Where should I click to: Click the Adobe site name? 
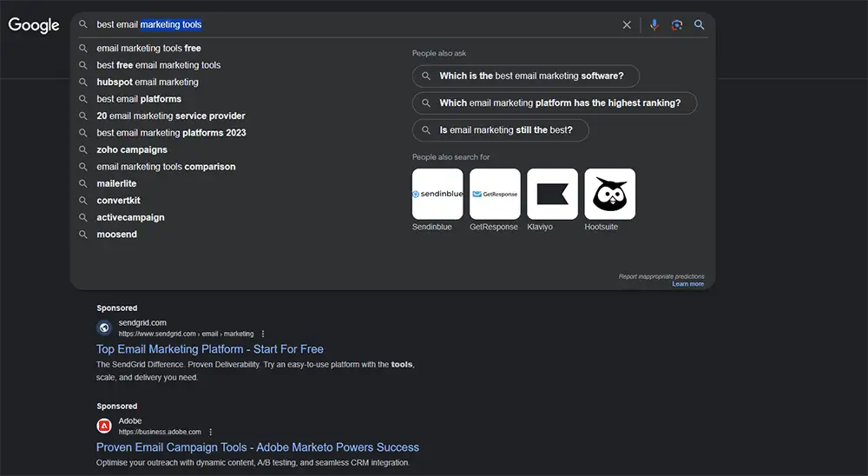click(x=130, y=420)
